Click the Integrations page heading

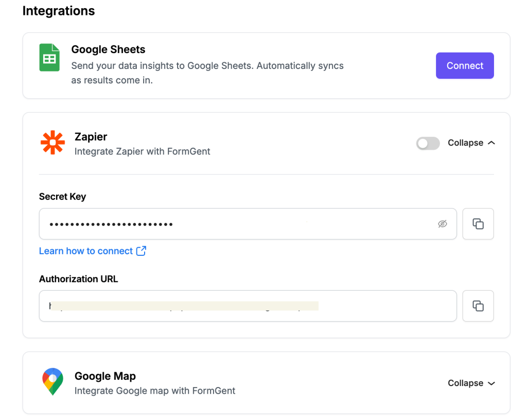tap(59, 11)
